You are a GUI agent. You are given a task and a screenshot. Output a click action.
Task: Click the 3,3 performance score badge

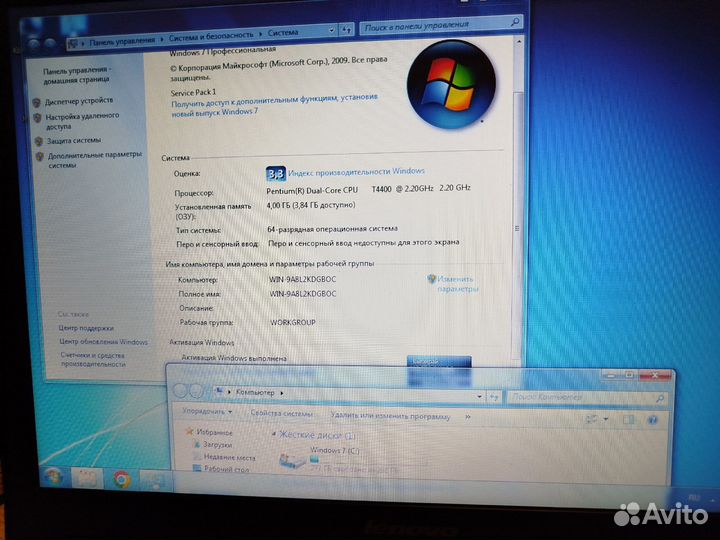(276, 174)
